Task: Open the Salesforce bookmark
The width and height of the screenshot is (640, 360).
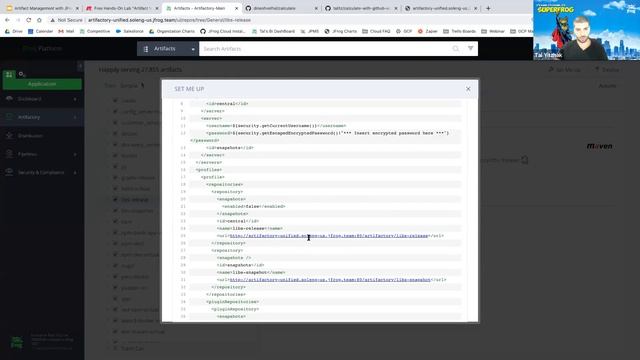Action: pos(129,31)
